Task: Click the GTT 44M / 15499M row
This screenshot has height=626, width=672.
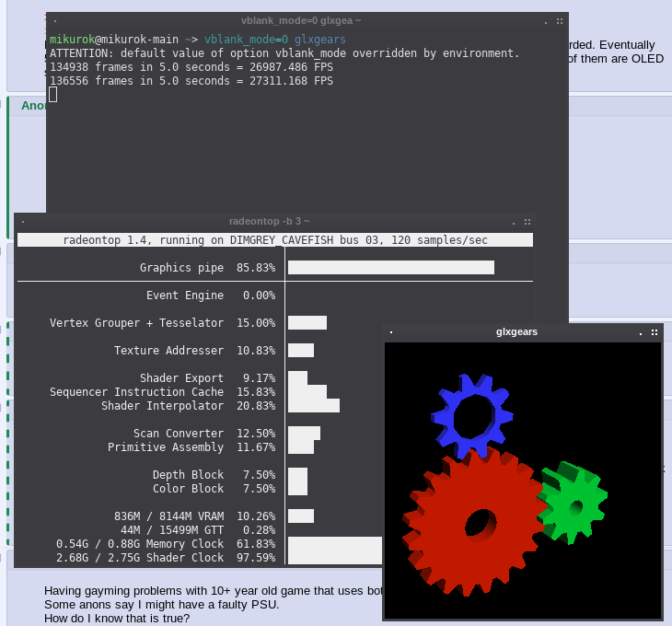Action: click(198, 530)
